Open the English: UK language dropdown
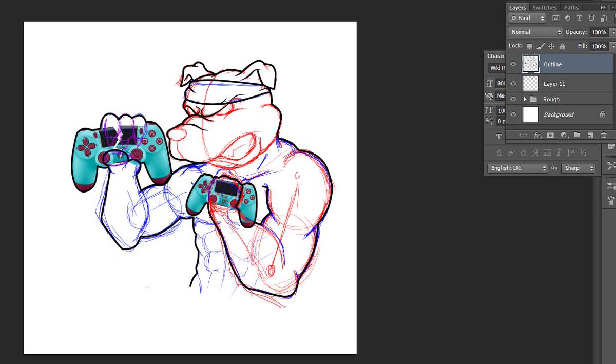 pos(517,168)
